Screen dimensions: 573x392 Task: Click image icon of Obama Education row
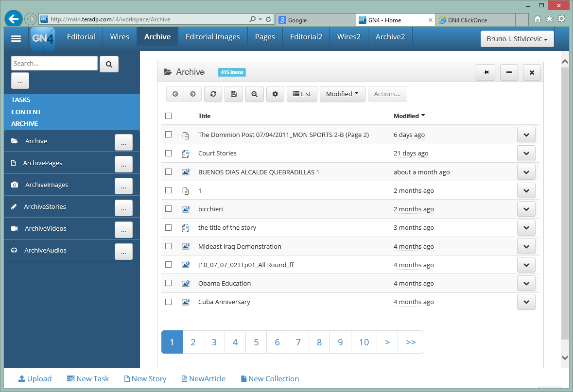click(x=186, y=283)
